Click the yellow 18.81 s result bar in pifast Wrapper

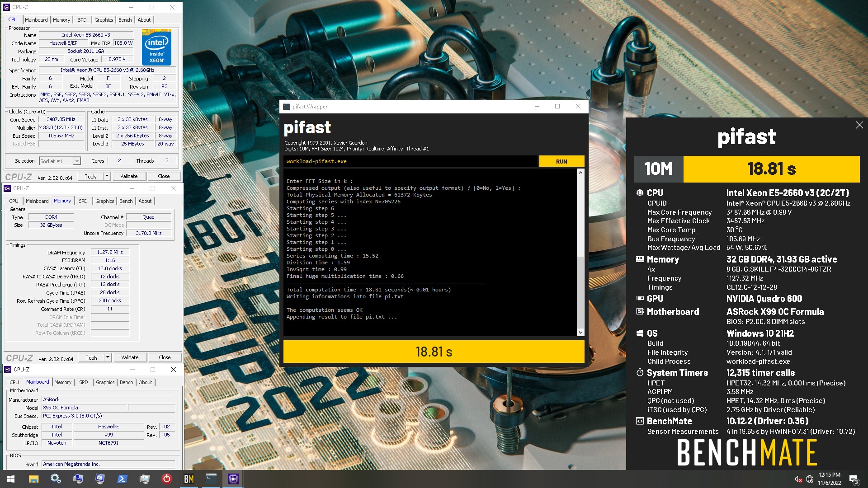point(434,352)
